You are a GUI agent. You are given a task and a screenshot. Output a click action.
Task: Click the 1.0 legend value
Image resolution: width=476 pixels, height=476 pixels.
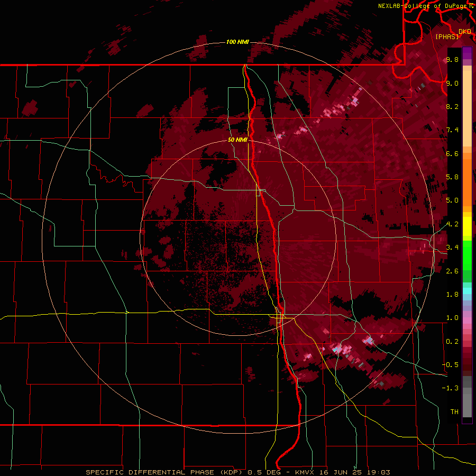pyautogui.click(x=452, y=318)
